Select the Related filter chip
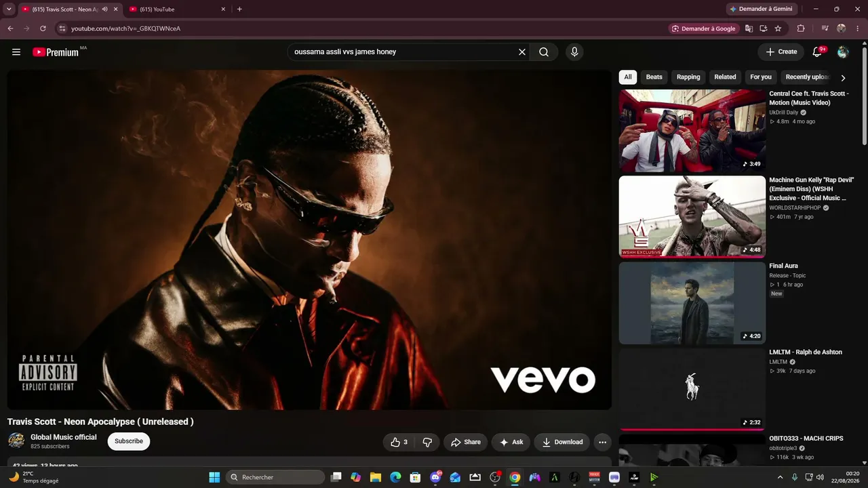 tap(725, 77)
